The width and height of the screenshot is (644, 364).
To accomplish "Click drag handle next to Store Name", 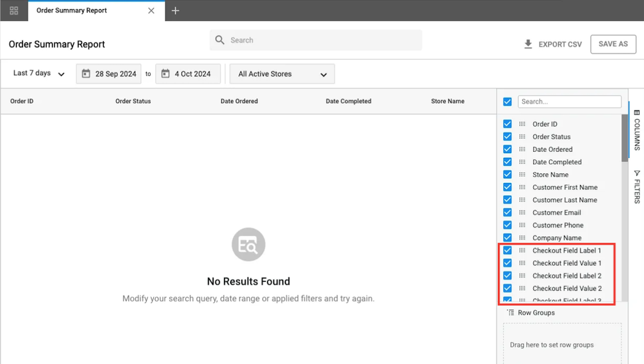I will (522, 175).
